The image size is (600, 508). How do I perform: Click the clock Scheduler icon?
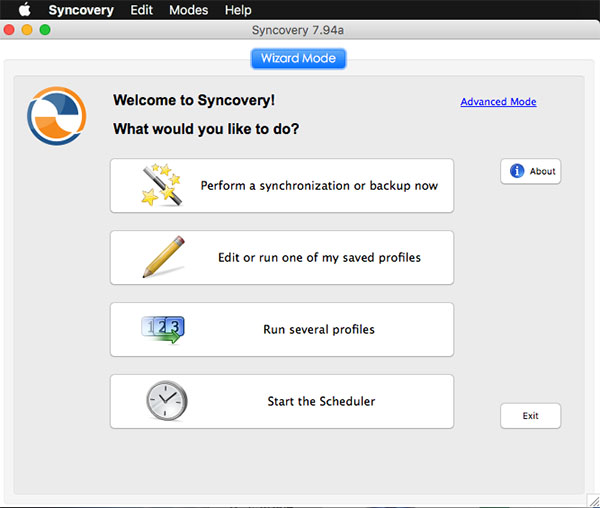coord(166,401)
